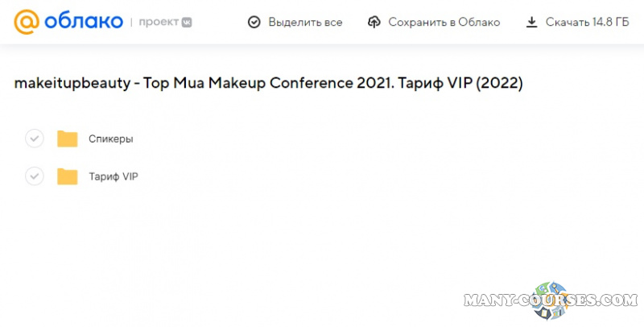Click the '(2022)' year in the title

pyautogui.click(x=497, y=84)
